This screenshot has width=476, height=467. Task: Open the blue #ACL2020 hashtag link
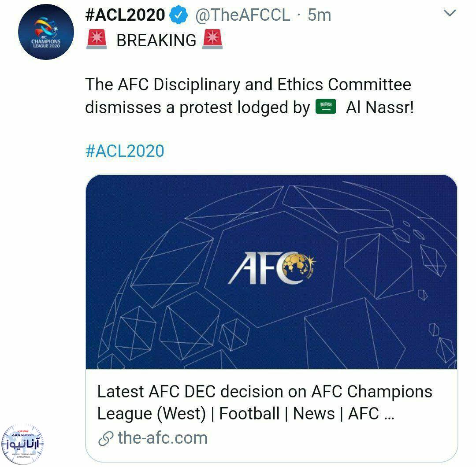point(125,151)
